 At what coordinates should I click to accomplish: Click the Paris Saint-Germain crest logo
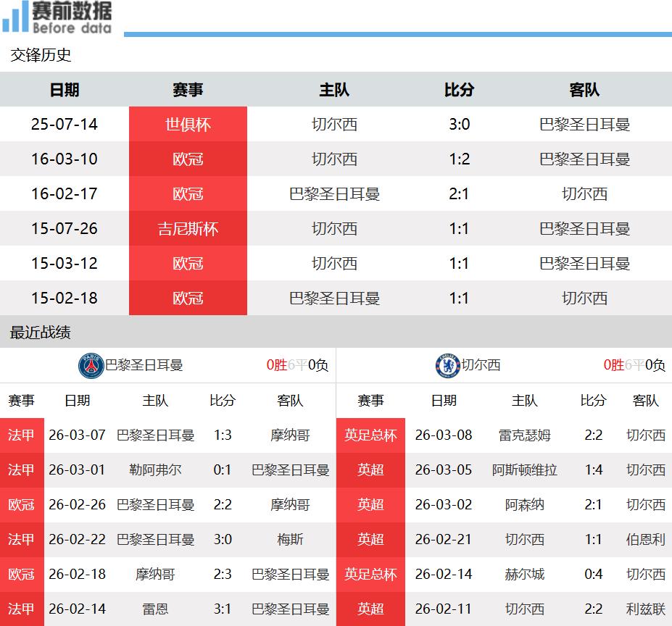coord(91,365)
